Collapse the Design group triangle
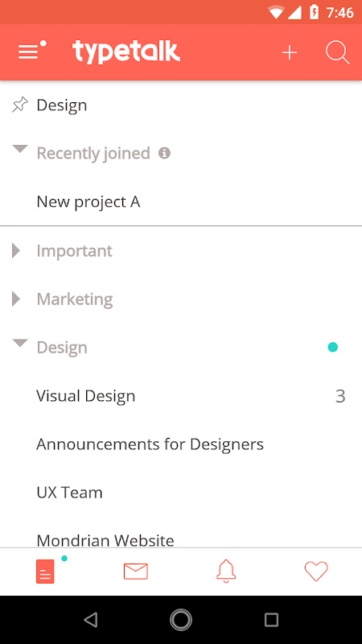 click(19, 343)
